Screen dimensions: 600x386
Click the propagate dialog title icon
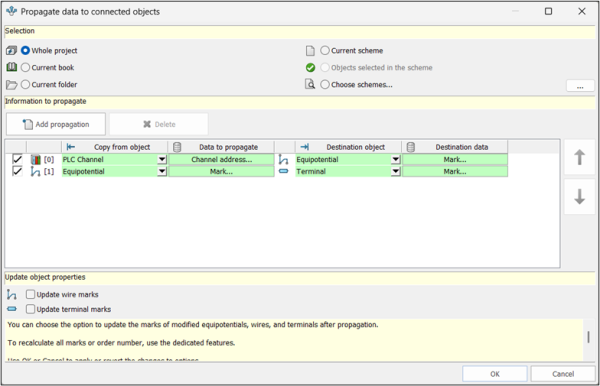coord(11,11)
